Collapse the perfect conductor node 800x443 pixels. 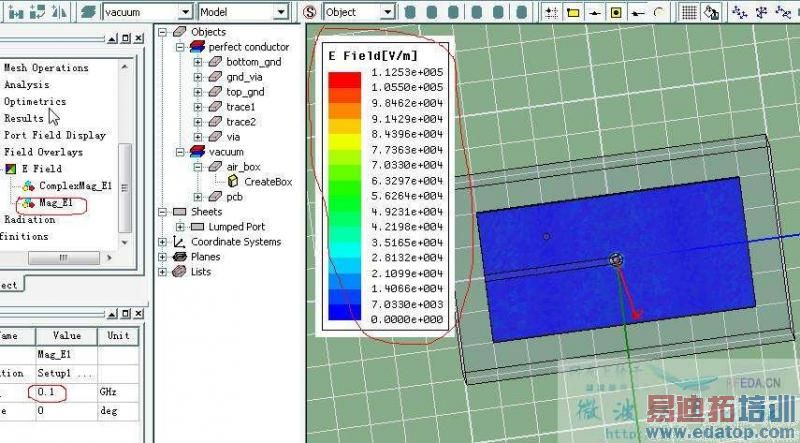click(x=180, y=47)
